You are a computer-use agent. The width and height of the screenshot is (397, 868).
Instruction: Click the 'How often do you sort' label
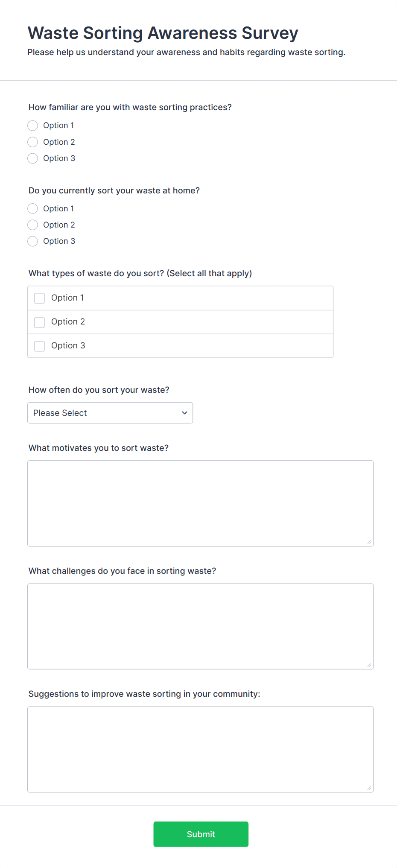tap(99, 390)
